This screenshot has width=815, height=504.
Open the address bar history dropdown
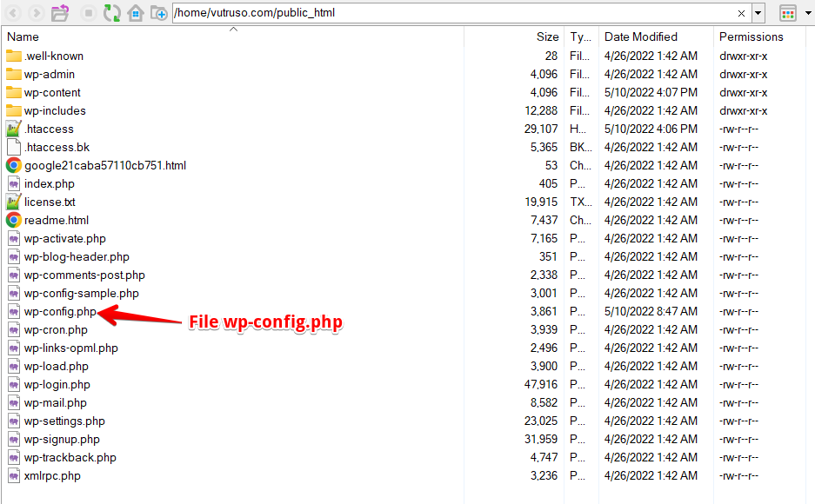tap(758, 13)
